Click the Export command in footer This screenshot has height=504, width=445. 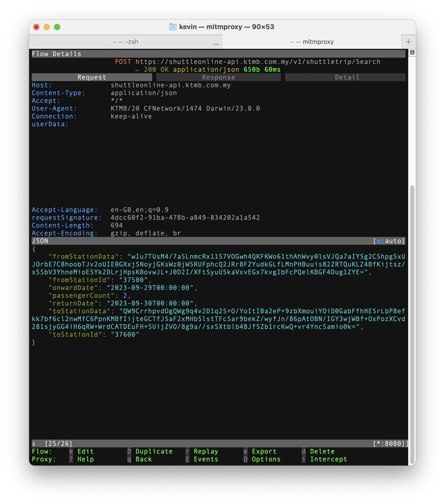click(x=264, y=452)
